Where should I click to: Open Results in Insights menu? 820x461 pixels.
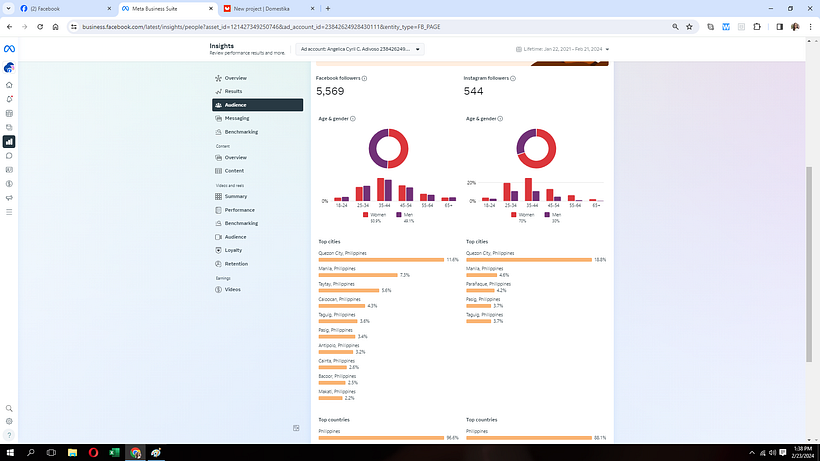tap(257, 91)
